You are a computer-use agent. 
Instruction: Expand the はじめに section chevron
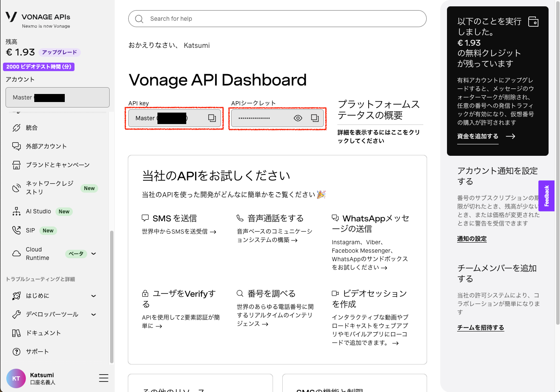tap(94, 296)
